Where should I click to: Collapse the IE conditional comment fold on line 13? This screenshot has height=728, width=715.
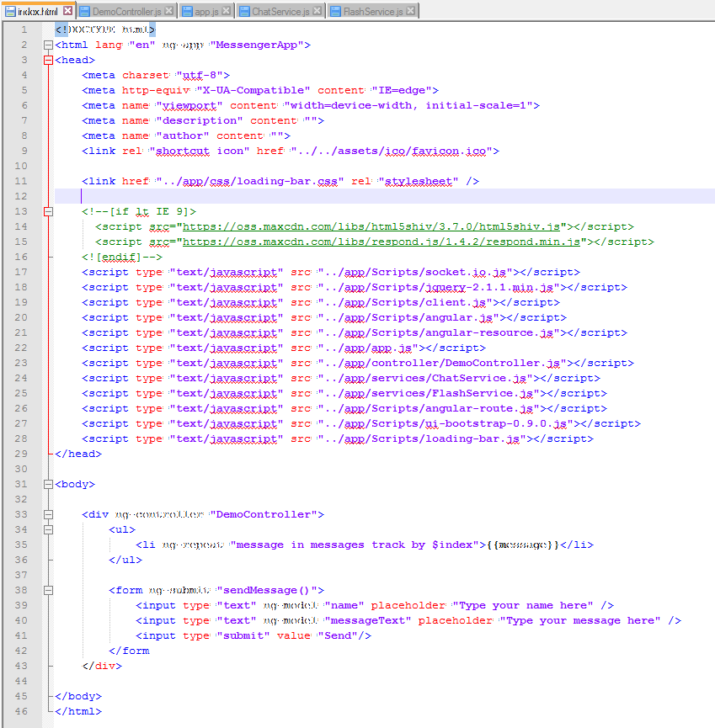click(x=48, y=211)
